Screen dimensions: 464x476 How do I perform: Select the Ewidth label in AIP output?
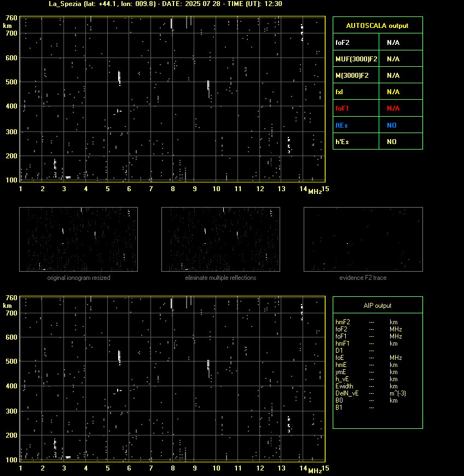point(344,386)
